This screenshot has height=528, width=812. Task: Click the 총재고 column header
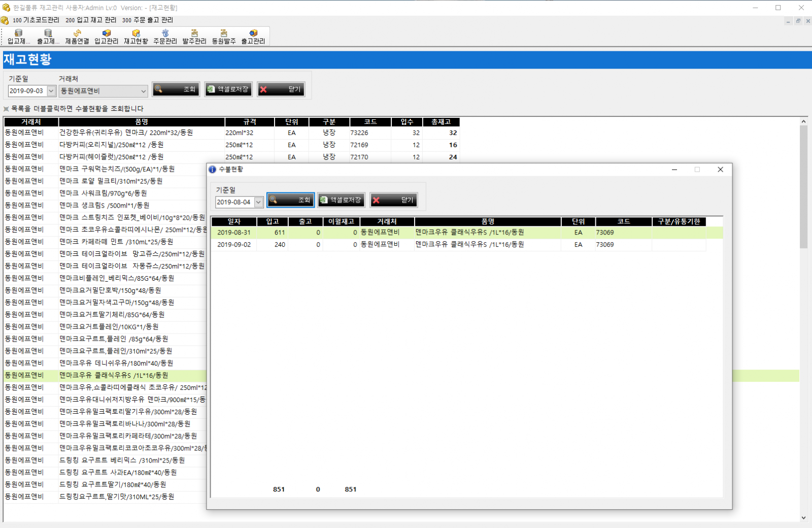tap(442, 122)
